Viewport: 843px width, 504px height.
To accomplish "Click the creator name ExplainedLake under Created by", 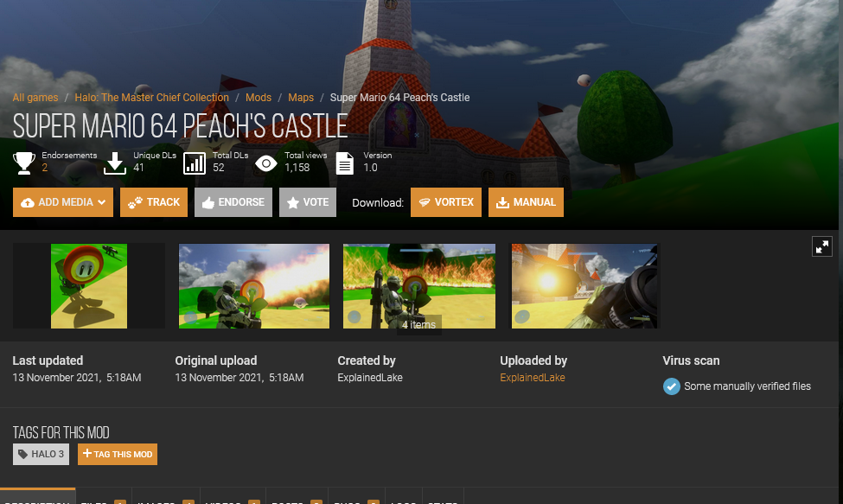I will [370, 378].
